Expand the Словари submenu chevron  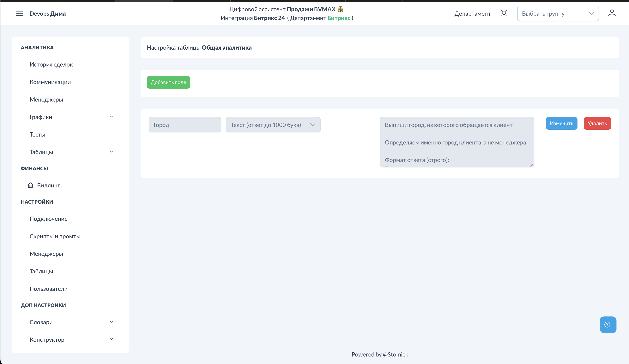tap(111, 322)
